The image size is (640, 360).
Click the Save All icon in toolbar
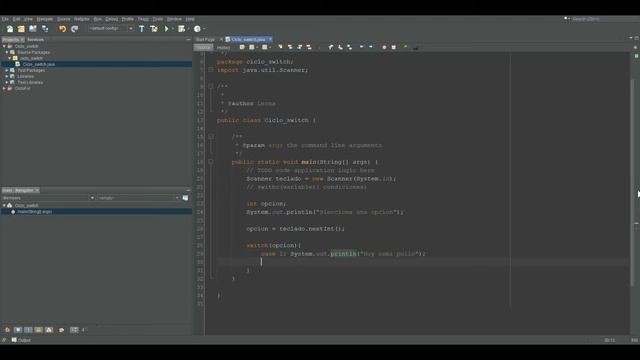click(x=45, y=29)
